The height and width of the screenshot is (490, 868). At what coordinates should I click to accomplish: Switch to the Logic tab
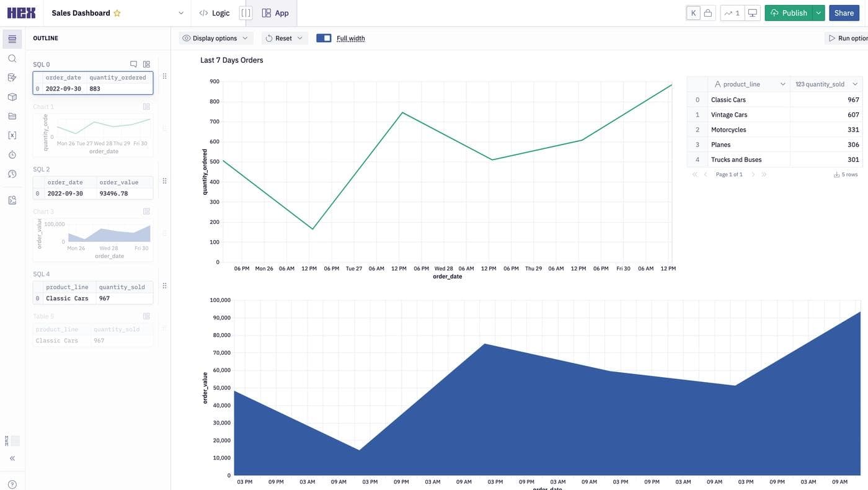pos(214,13)
